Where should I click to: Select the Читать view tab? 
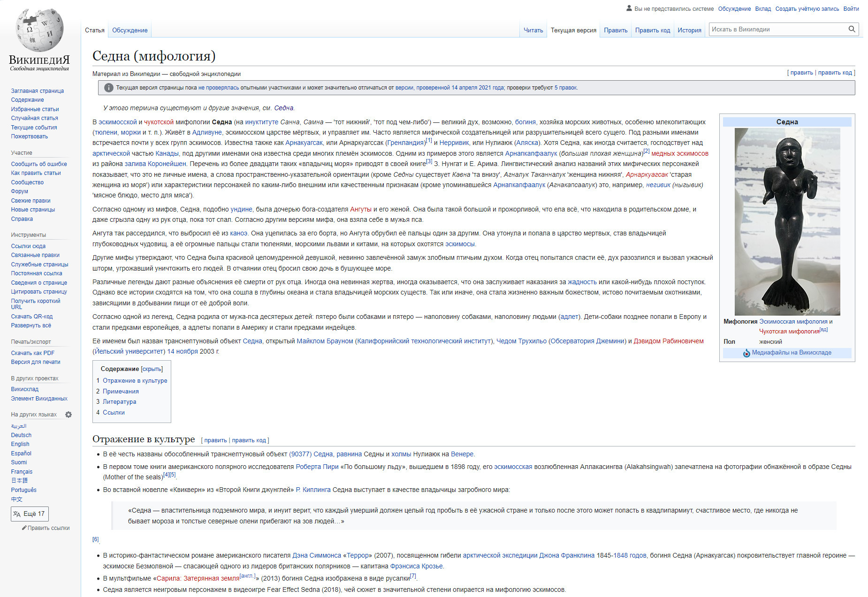(x=533, y=30)
